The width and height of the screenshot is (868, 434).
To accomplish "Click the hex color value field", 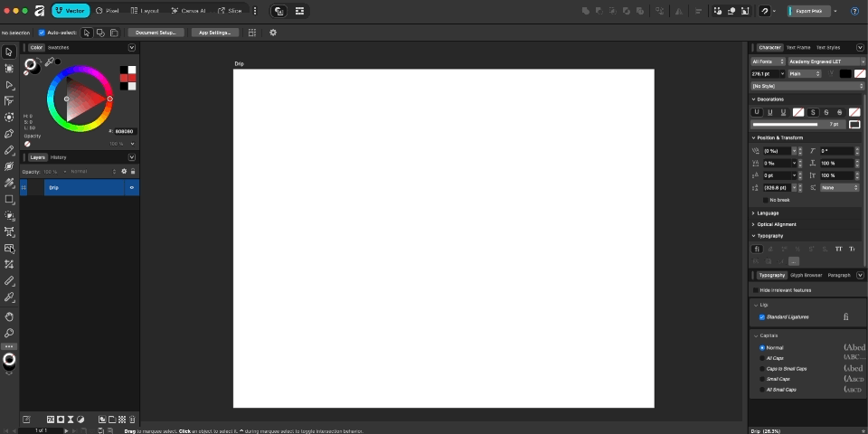I will tap(126, 132).
